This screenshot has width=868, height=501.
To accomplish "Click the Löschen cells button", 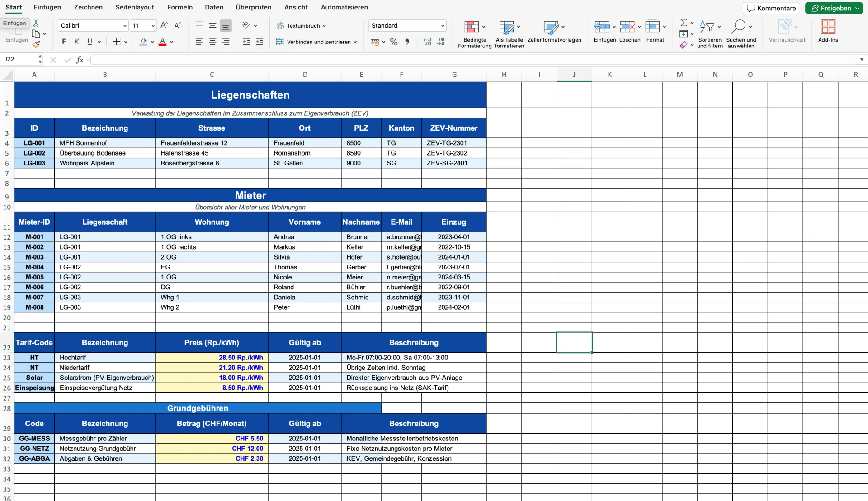I will coord(630,31).
